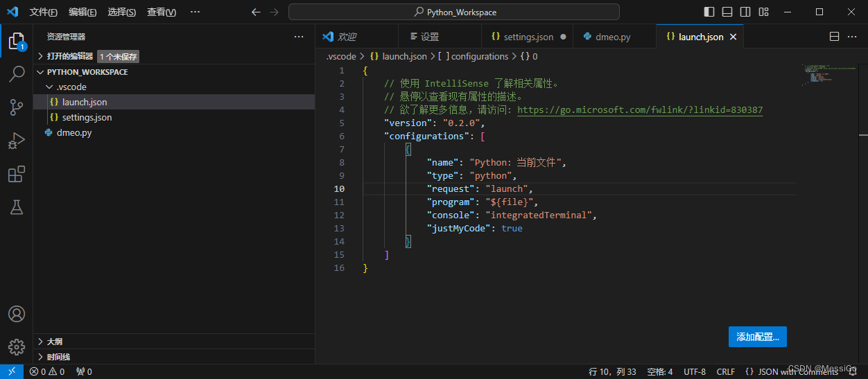Switch to the Settings tab
868x379 pixels.
click(x=440, y=37)
